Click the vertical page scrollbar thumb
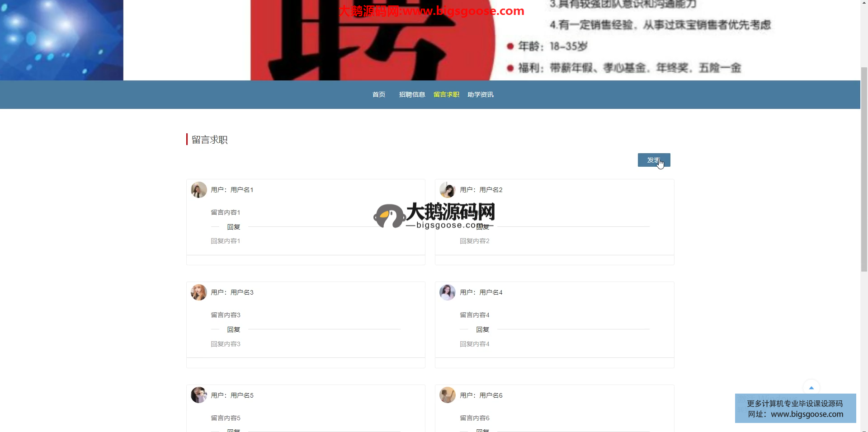This screenshot has height=432, width=868. [x=864, y=167]
